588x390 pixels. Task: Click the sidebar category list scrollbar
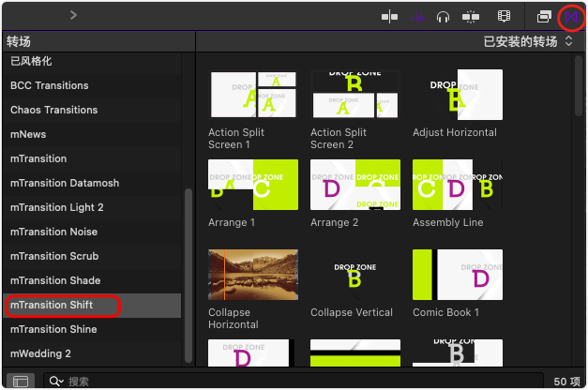pos(188,276)
